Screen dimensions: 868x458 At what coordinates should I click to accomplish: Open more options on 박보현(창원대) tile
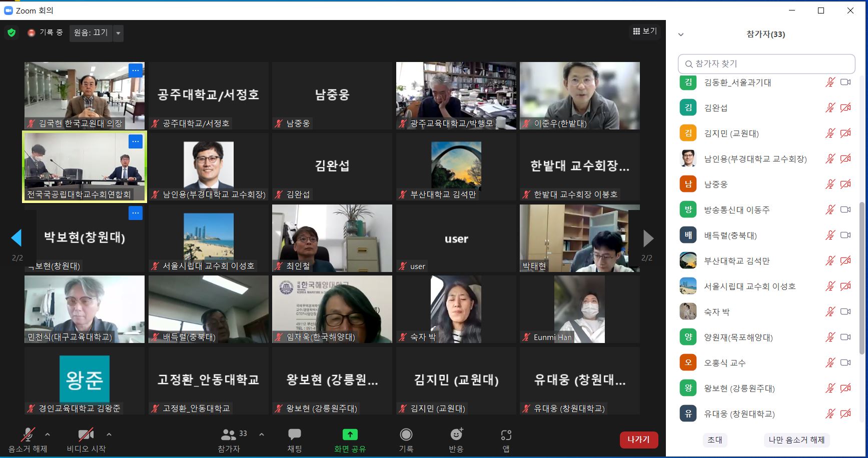click(x=136, y=213)
